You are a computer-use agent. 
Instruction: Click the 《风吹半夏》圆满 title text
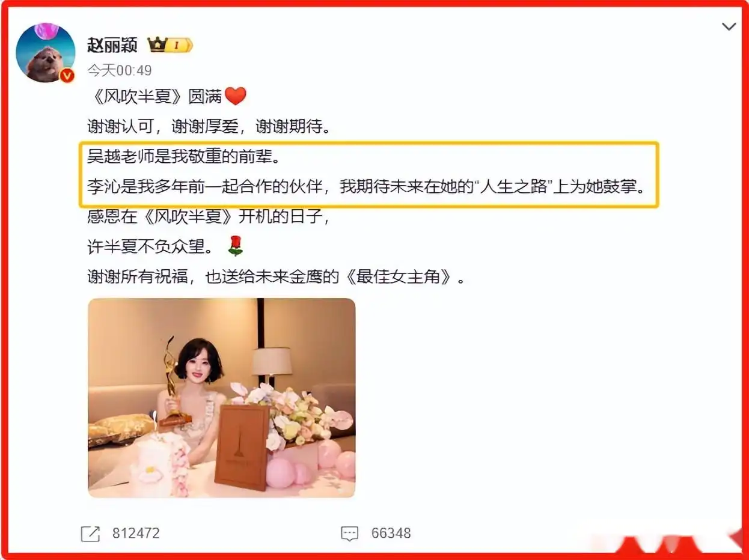(x=155, y=96)
